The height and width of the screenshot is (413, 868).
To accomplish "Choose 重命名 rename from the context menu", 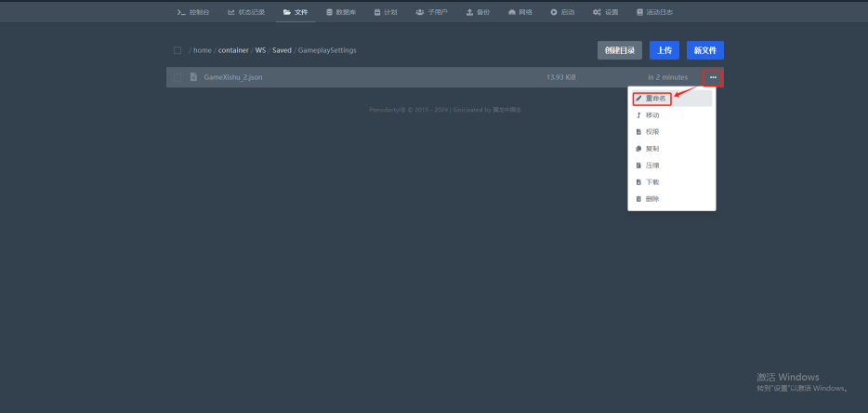I will click(672, 99).
